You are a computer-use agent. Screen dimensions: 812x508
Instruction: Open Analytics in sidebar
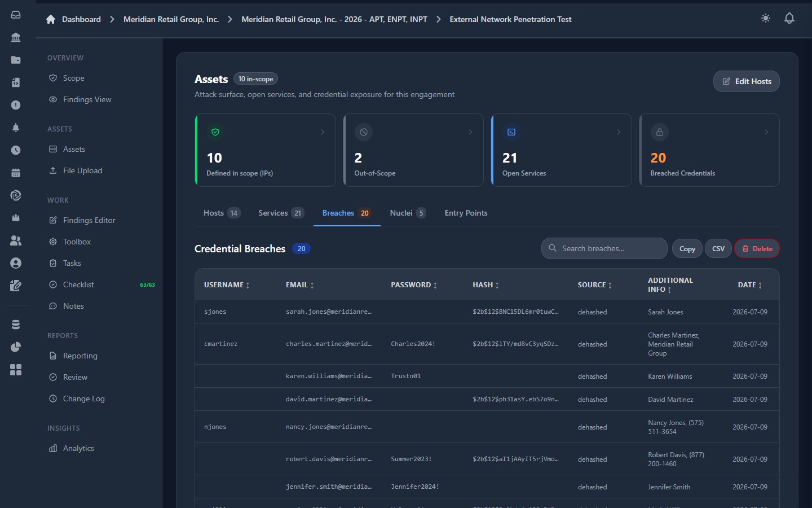click(x=101, y=448)
